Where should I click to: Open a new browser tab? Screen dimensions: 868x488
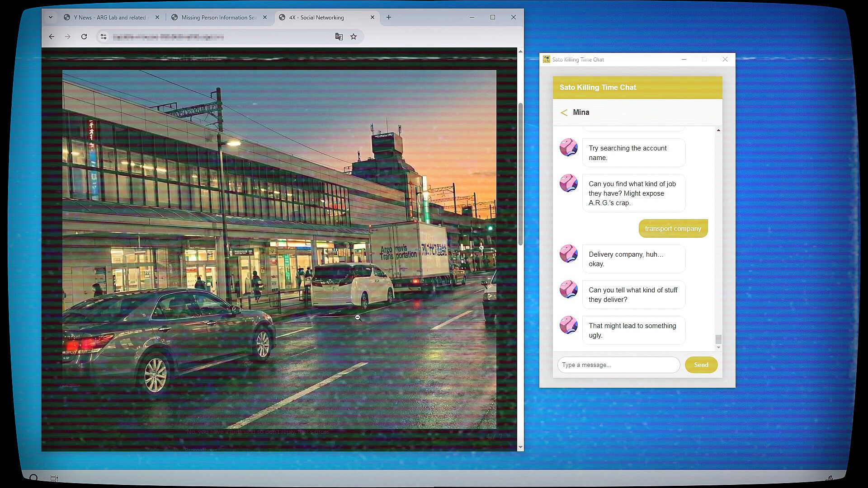(x=389, y=17)
